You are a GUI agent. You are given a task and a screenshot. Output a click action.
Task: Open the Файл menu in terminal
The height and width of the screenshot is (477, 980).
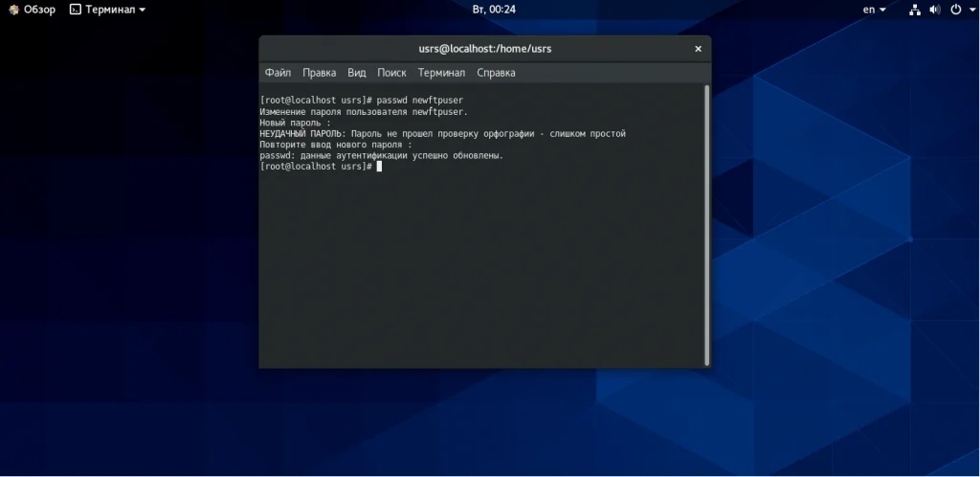click(x=278, y=73)
